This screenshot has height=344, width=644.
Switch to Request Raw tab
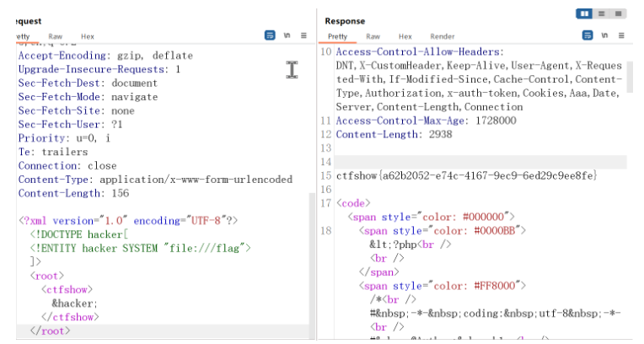(55, 36)
